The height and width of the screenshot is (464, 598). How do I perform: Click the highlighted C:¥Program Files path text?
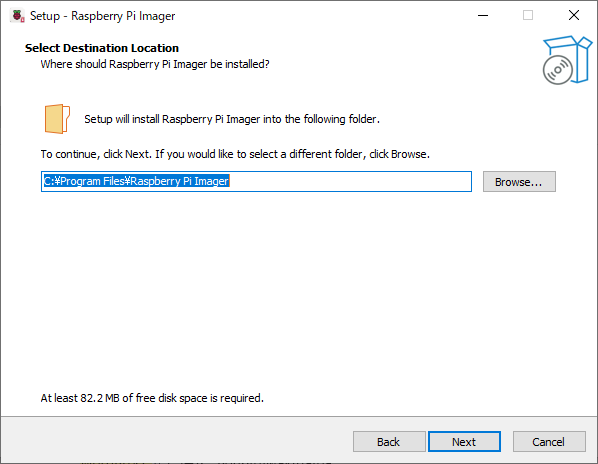pyautogui.click(x=136, y=181)
